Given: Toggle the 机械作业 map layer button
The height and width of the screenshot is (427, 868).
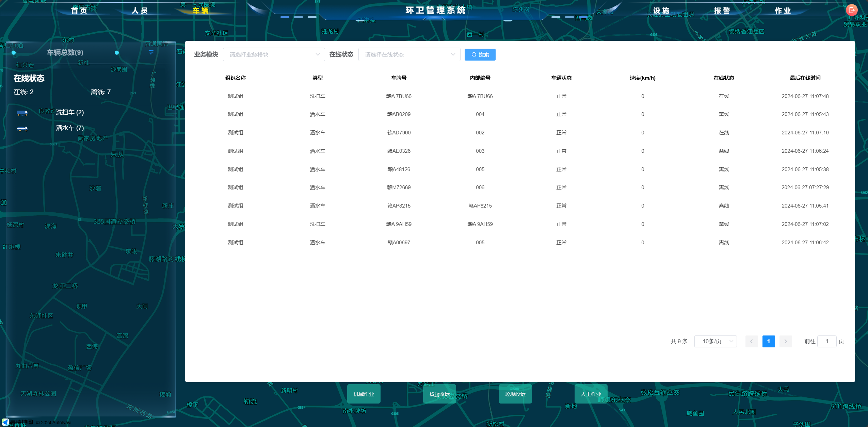Looking at the screenshot, I should [364, 394].
